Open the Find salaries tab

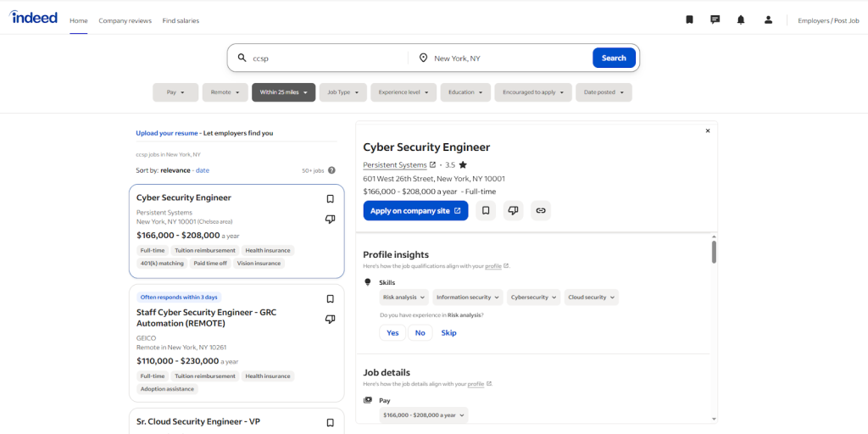pyautogui.click(x=181, y=20)
